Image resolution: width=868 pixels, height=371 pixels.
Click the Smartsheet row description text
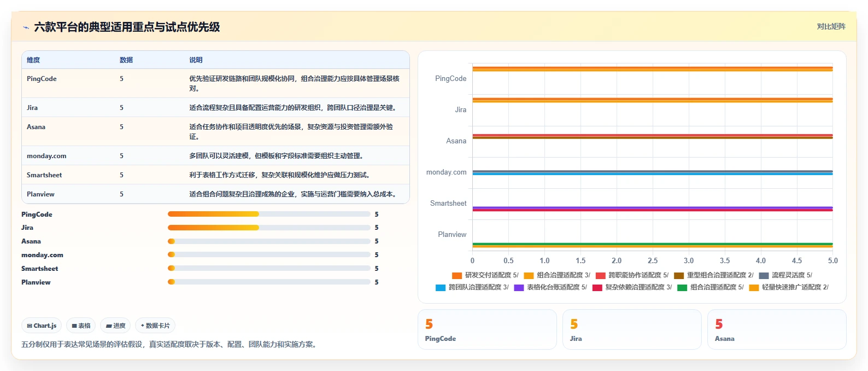pyautogui.click(x=280, y=175)
